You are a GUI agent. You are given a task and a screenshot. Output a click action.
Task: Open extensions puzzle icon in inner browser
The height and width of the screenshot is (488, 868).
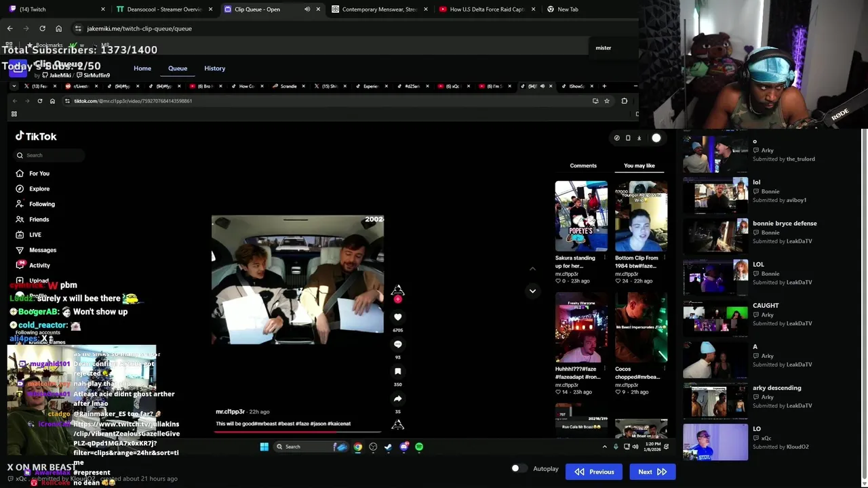[x=624, y=101]
